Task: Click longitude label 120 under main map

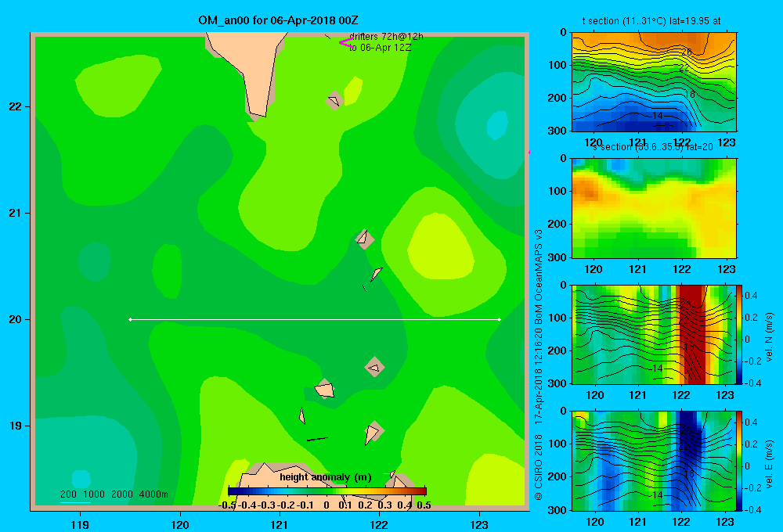Action: pyautogui.click(x=180, y=524)
